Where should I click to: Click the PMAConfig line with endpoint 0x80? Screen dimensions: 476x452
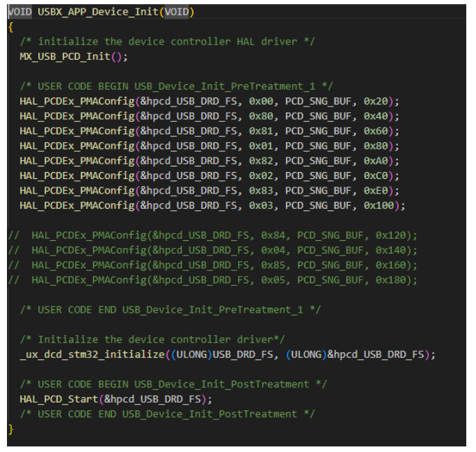click(x=209, y=116)
